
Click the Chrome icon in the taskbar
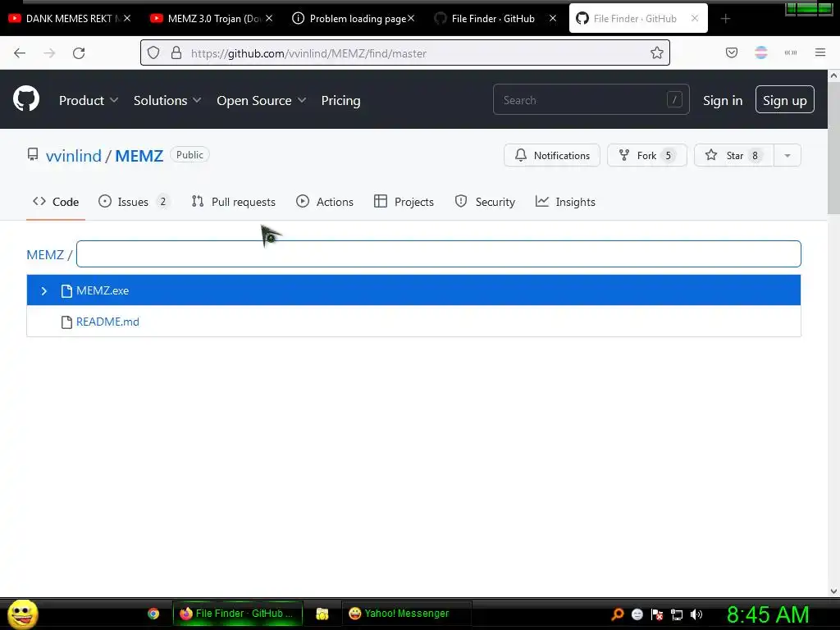click(153, 614)
